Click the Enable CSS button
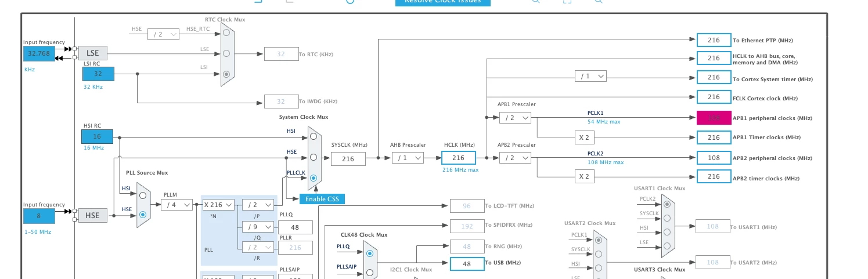Screen dimensions: 868x279 click(x=322, y=199)
